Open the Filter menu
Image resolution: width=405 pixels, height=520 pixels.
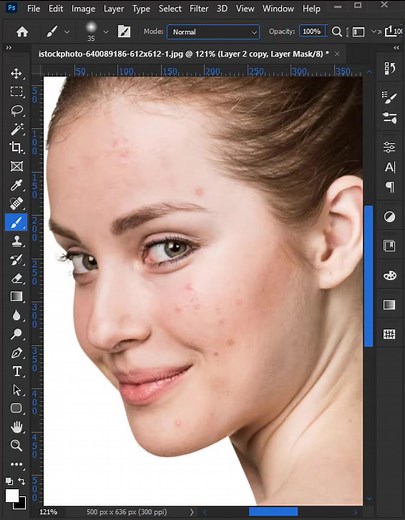tap(199, 8)
